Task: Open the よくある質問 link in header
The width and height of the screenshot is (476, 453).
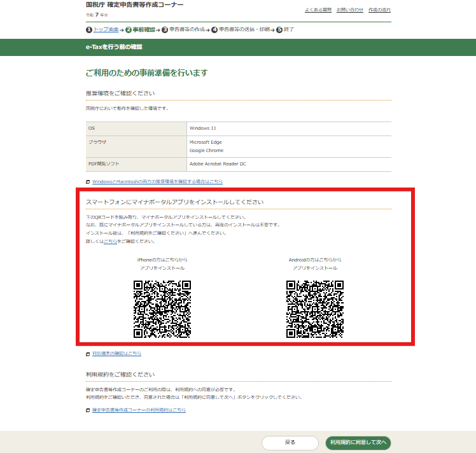Action: [x=318, y=10]
